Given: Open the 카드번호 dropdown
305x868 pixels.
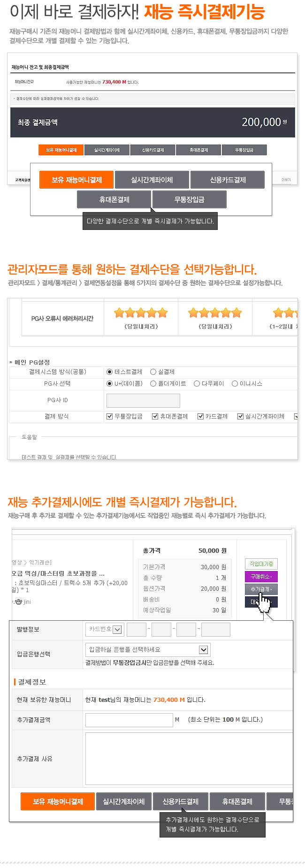Looking at the screenshot, I should [x=105, y=629].
